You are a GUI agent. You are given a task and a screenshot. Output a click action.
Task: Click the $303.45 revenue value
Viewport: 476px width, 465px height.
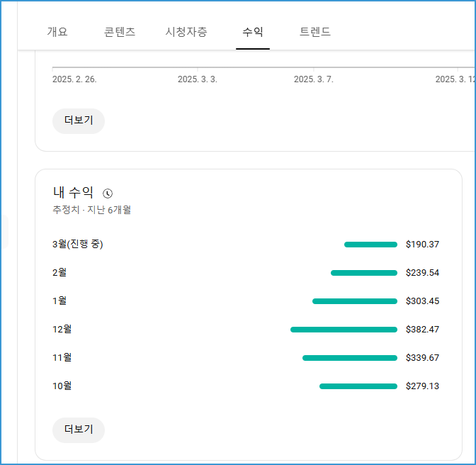click(x=422, y=301)
